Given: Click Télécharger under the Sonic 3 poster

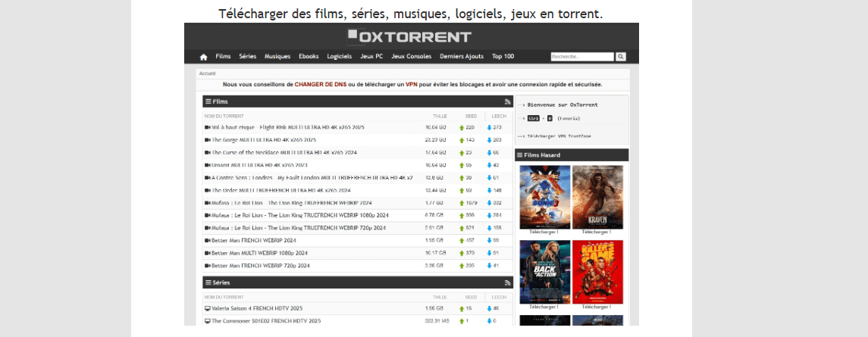Looking at the screenshot, I should coord(544,232).
